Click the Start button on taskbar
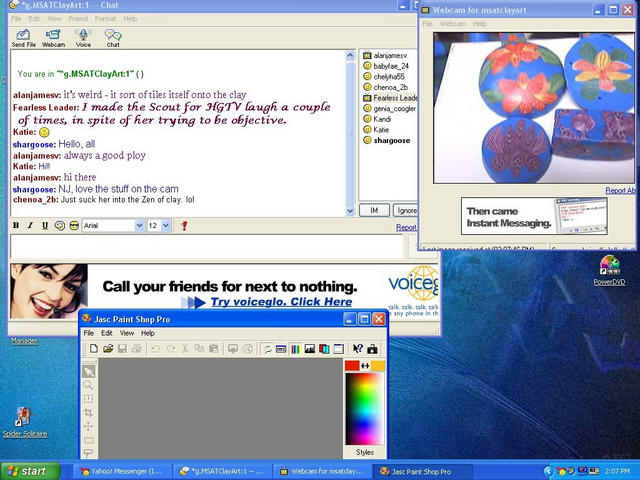This screenshot has height=480, width=640. point(30,471)
